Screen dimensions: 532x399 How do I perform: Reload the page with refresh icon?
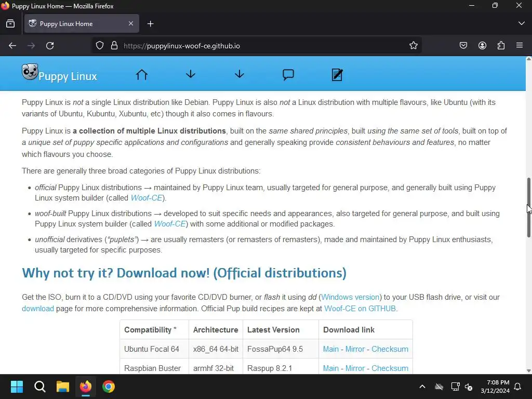[50, 46]
